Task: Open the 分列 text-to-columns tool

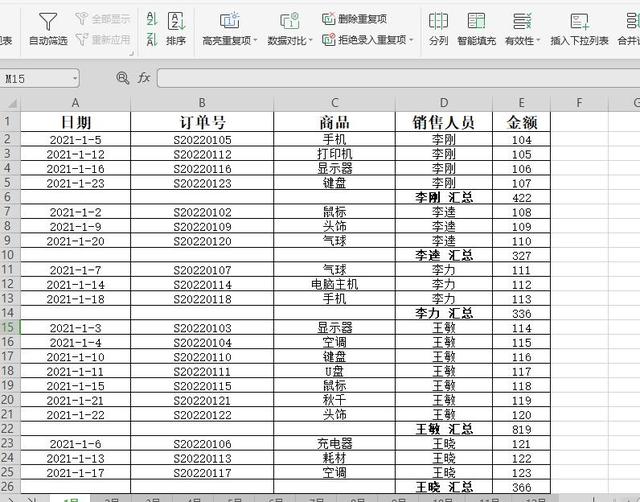Action: pos(438,29)
